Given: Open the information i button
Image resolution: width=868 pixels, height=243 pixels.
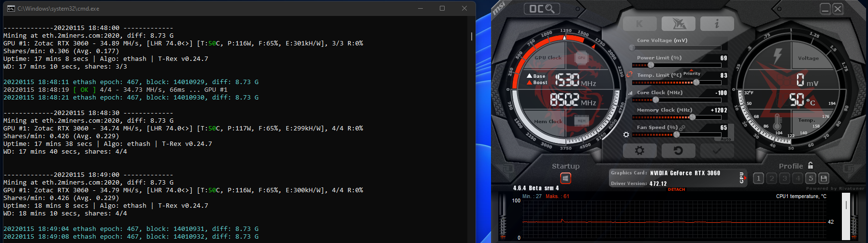Looking at the screenshot, I should point(717,24).
